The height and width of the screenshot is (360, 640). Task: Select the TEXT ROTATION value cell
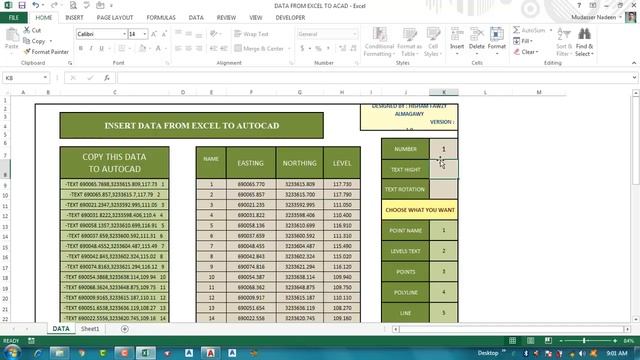point(443,189)
